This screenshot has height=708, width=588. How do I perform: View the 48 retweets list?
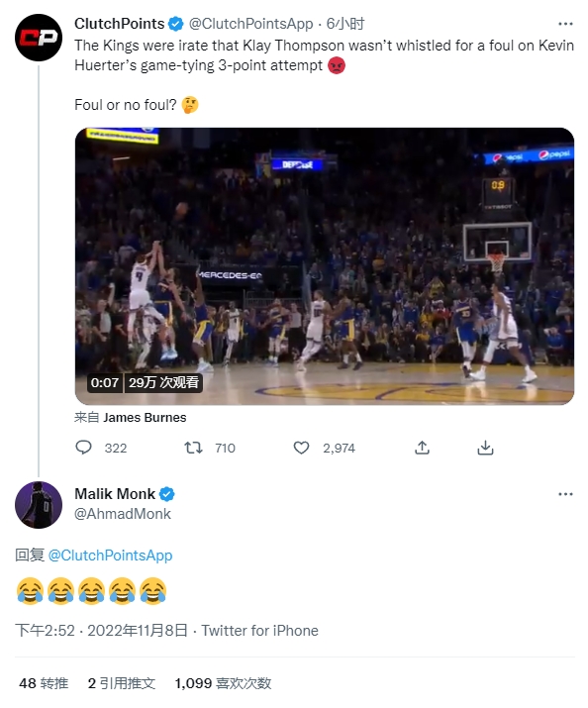point(44,683)
